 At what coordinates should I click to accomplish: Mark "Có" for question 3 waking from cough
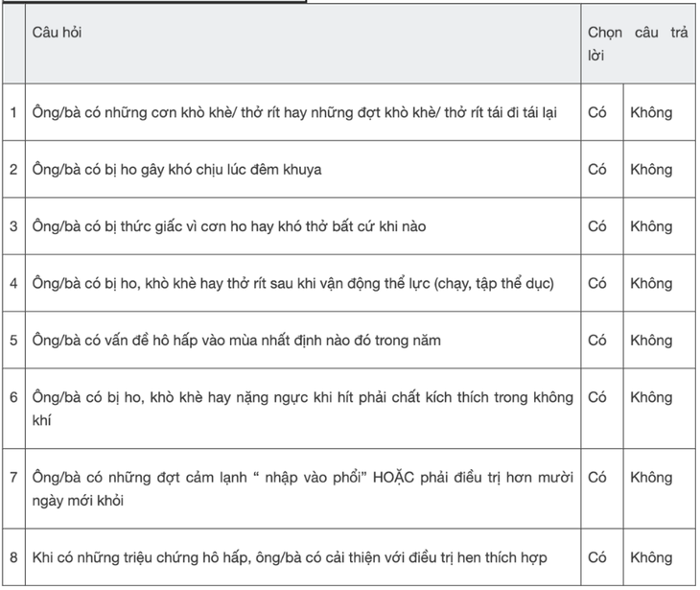(596, 226)
